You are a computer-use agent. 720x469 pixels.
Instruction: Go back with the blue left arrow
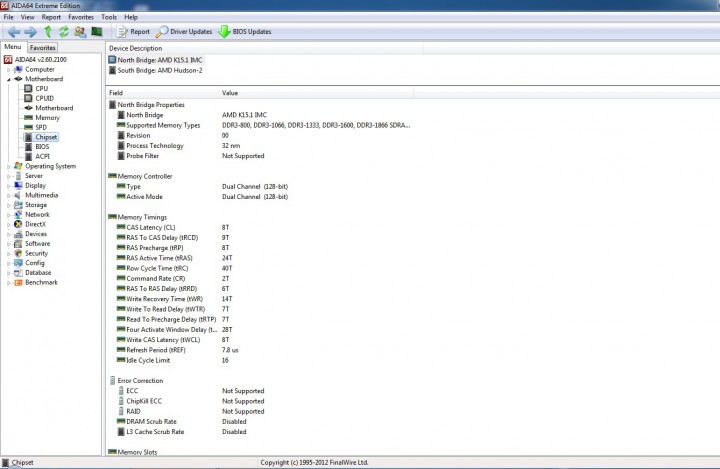(x=14, y=32)
